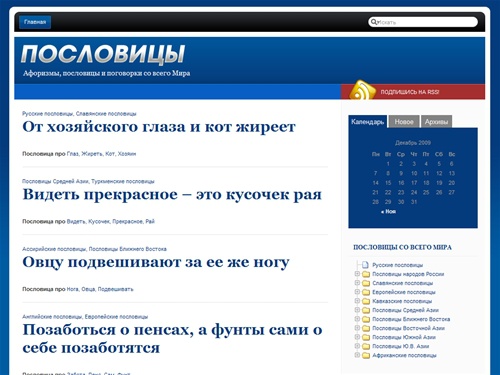This screenshot has height=375, width=500.
Task: Expand the Пословицы Восточной Азии tree node
Action: pos(357,328)
